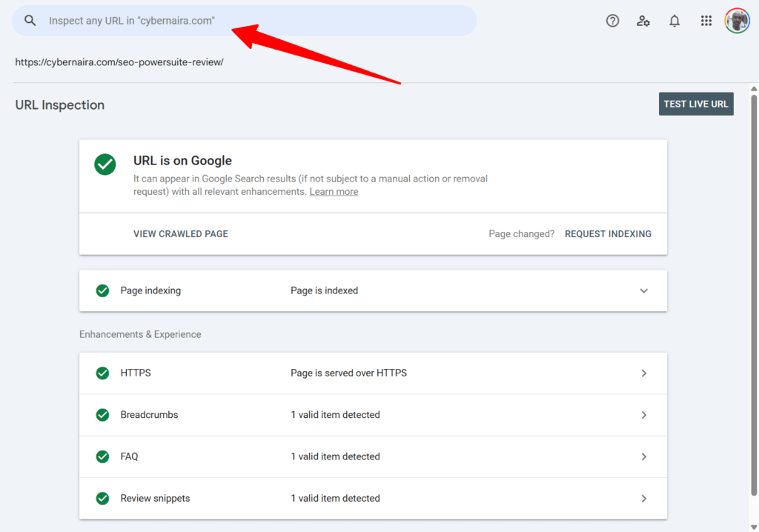Click the Breadcrumbs green check icon
Screen dimensions: 759x532
click(102, 415)
